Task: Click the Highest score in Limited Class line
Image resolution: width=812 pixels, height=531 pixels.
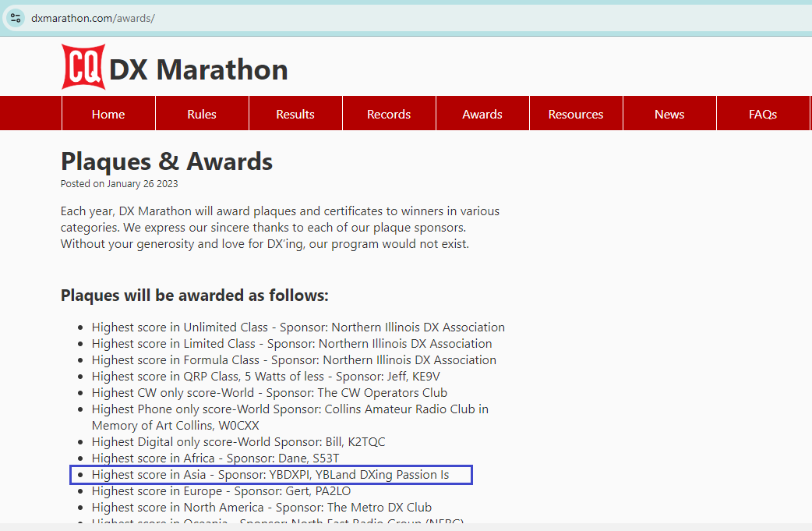Action: point(291,344)
